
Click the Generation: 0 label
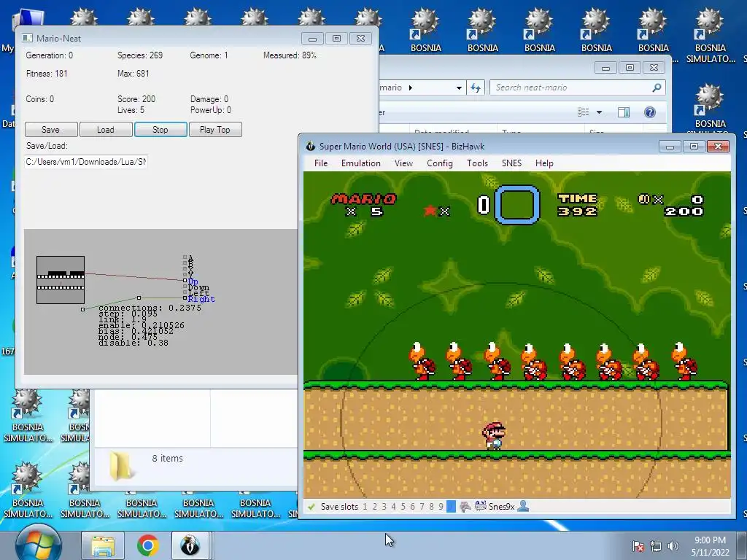tap(50, 55)
